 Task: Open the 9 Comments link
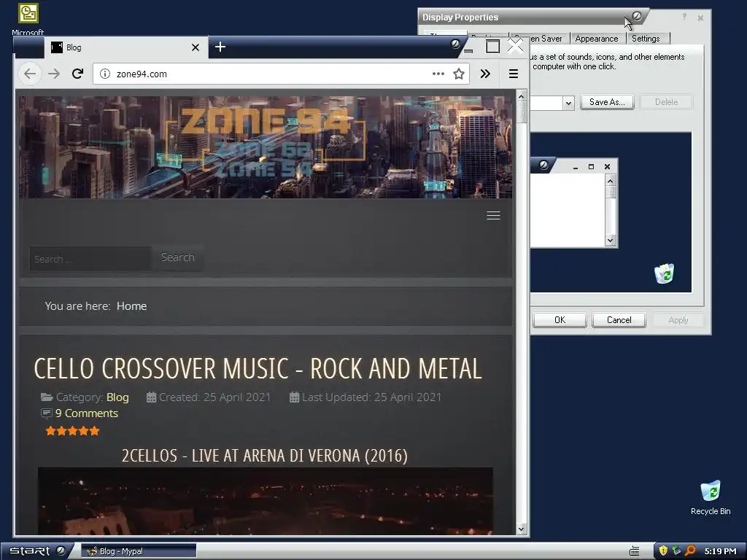87,413
